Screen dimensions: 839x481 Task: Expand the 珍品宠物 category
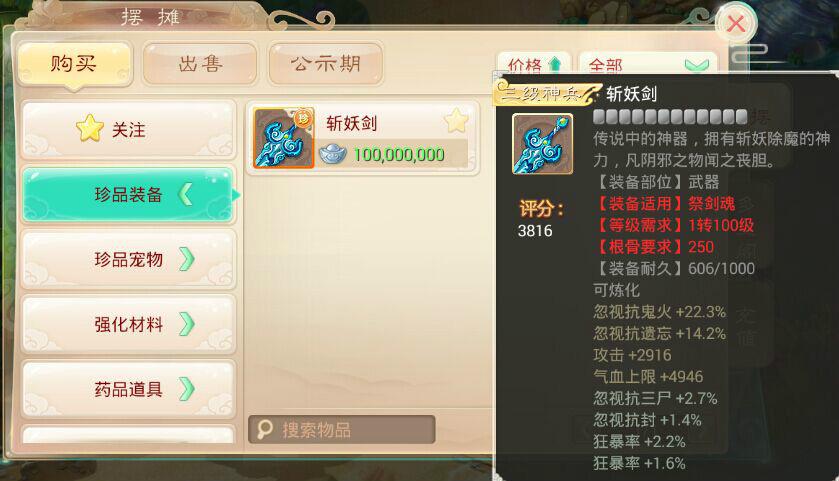[x=128, y=259]
